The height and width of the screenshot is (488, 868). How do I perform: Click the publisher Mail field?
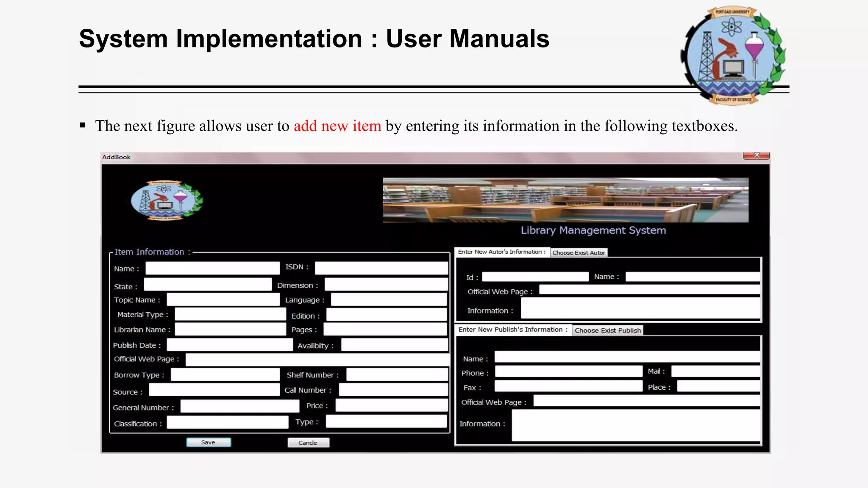pos(716,372)
